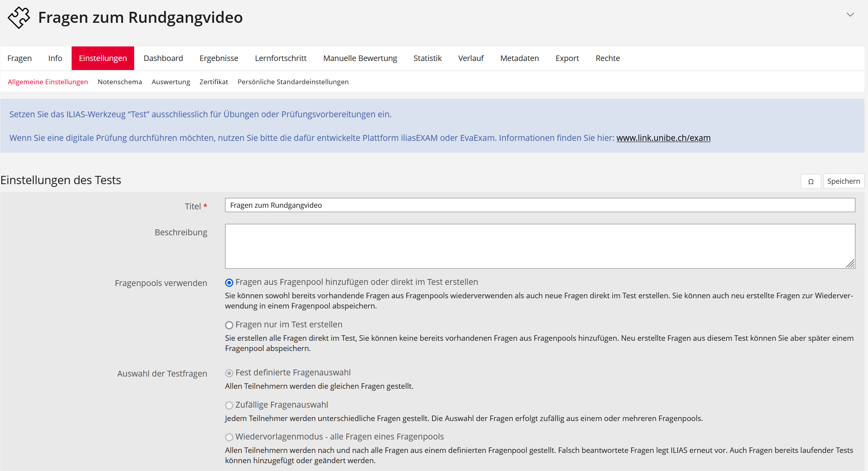
Task: Open Persönliche Standardeinstellungen sub-tab
Action: coord(293,82)
